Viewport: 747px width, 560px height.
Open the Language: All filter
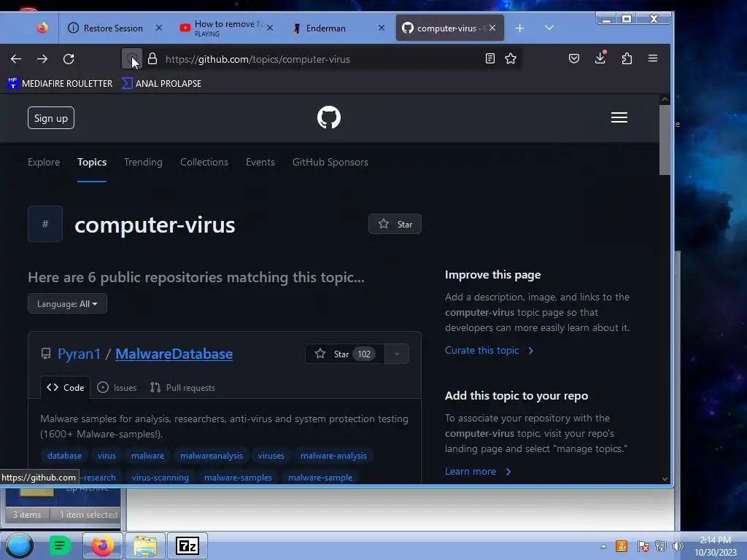click(x=67, y=304)
